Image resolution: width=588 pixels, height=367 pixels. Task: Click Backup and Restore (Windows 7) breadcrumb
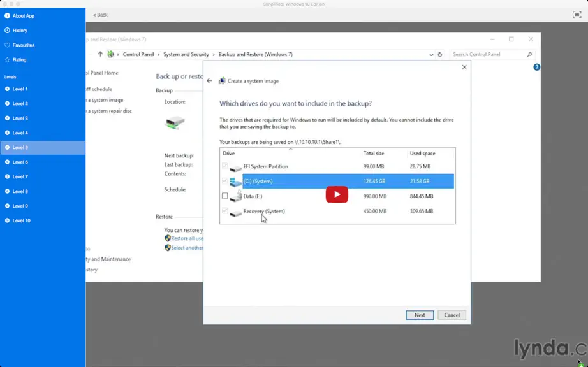(255, 54)
